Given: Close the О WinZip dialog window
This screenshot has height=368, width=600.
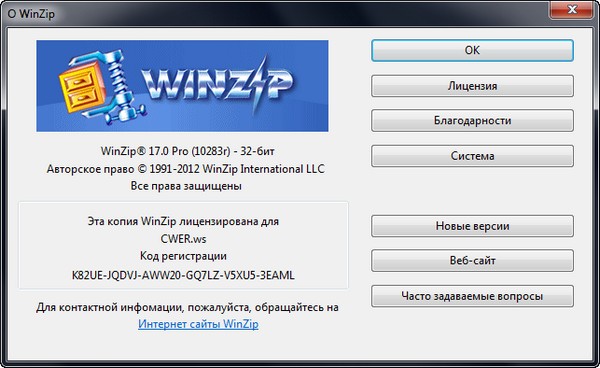Looking at the screenshot, I should pyautogui.click(x=572, y=9).
